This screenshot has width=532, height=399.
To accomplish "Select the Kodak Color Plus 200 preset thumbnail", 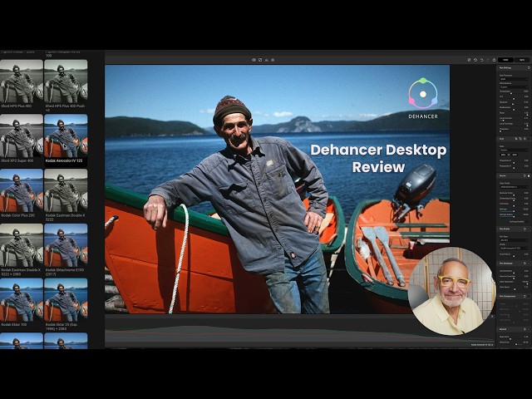I will 22,190.
